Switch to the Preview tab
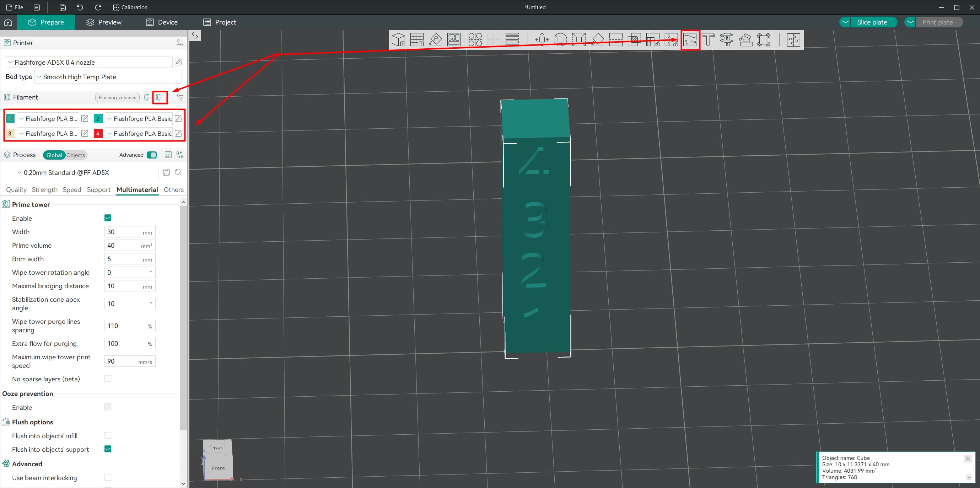The height and width of the screenshot is (488, 980). (104, 22)
